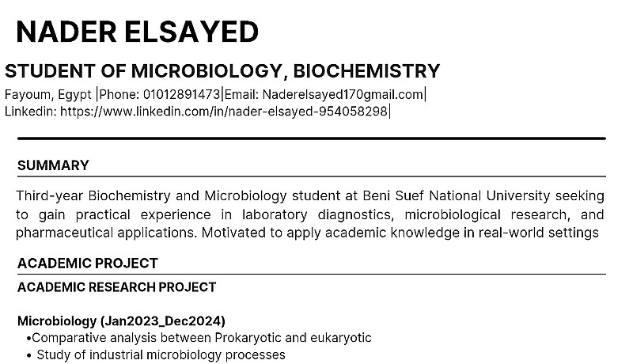Click the Microbiology (Jan2023_Dec2024) entry title

tap(121, 321)
